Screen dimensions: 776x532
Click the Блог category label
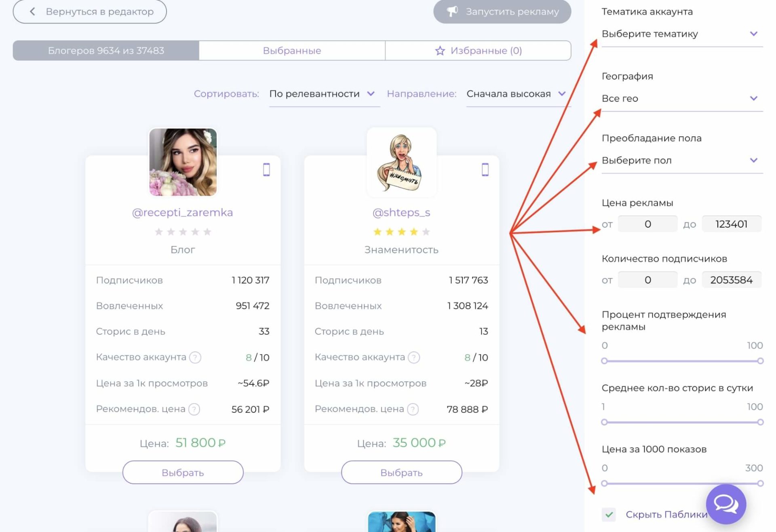(x=183, y=250)
